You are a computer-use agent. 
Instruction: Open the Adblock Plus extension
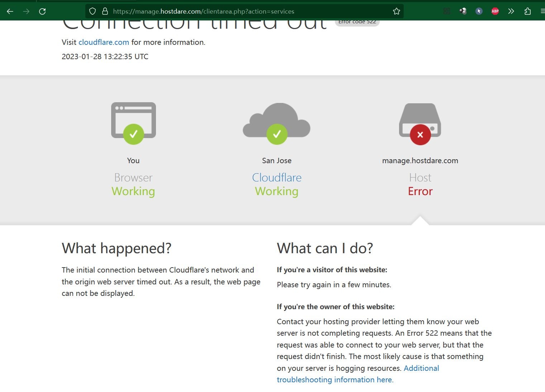point(495,11)
